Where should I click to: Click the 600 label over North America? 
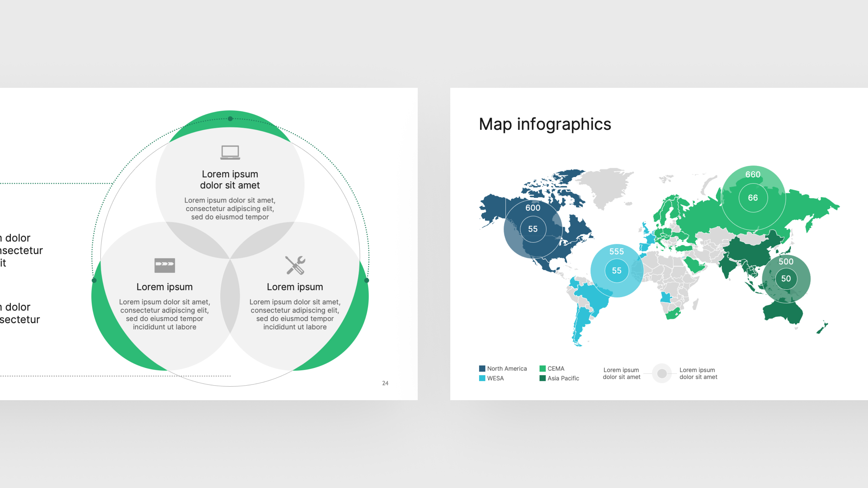pyautogui.click(x=533, y=208)
